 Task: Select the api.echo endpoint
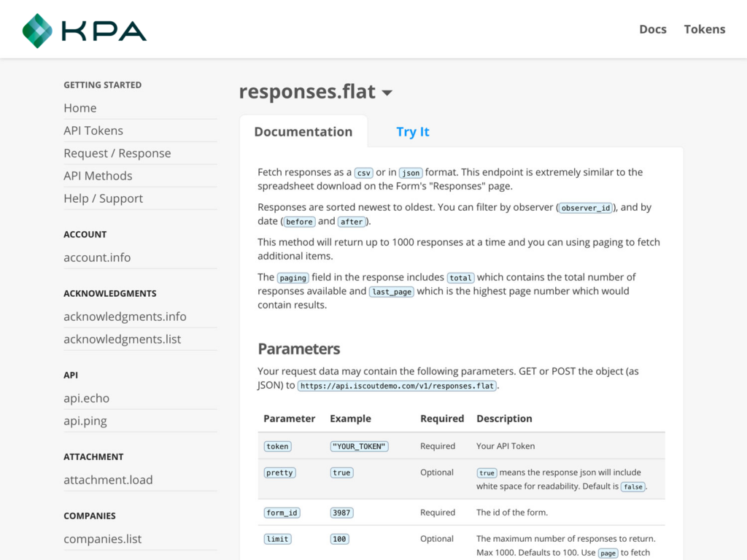coord(86,398)
